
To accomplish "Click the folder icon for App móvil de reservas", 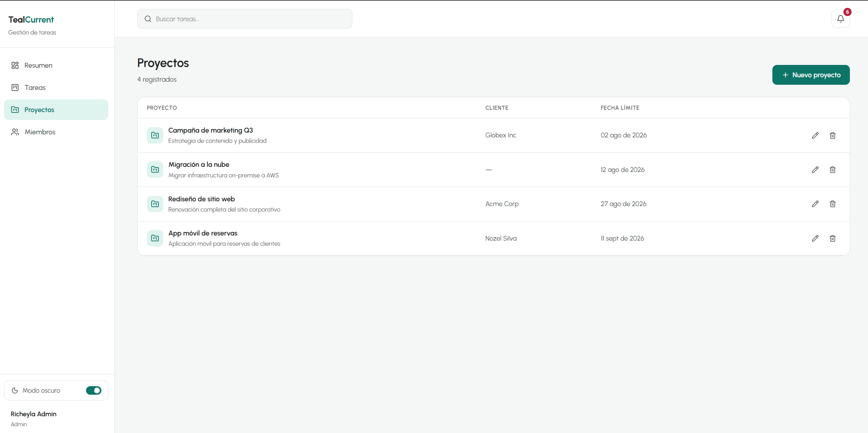I will [x=155, y=238].
